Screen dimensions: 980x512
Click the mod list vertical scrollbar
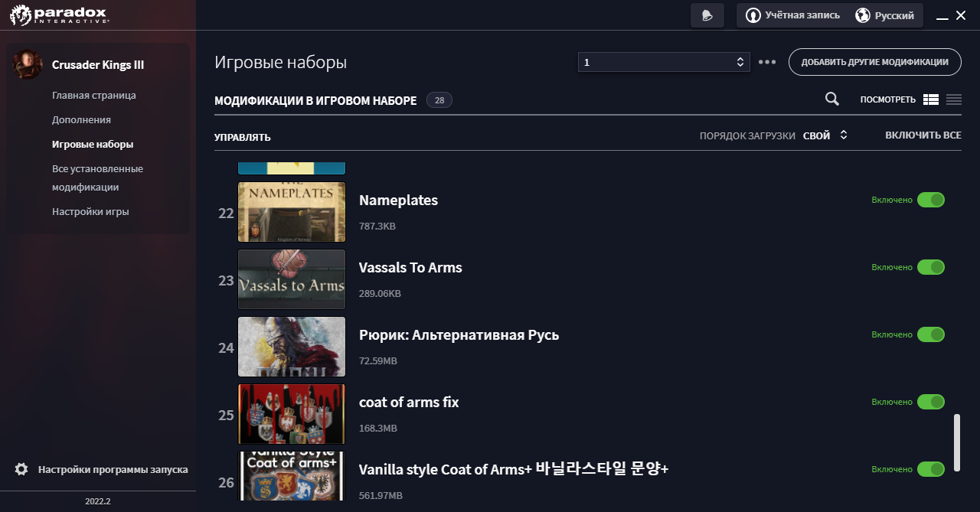point(956,443)
